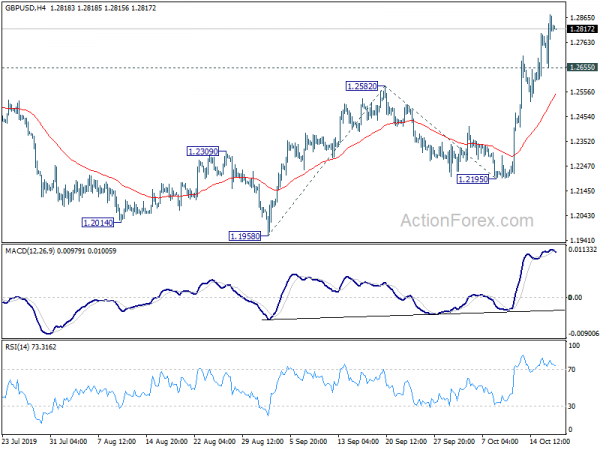Click the ActionForex.com watermark
Image resolution: width=600 pixels, height=450 pixels.
tap(467, 221)
